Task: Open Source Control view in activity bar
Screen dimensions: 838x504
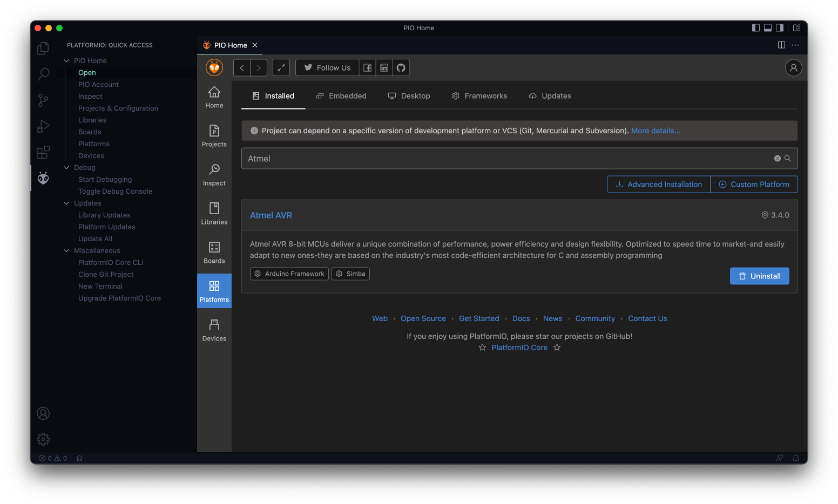Action: tap(43, 100)
